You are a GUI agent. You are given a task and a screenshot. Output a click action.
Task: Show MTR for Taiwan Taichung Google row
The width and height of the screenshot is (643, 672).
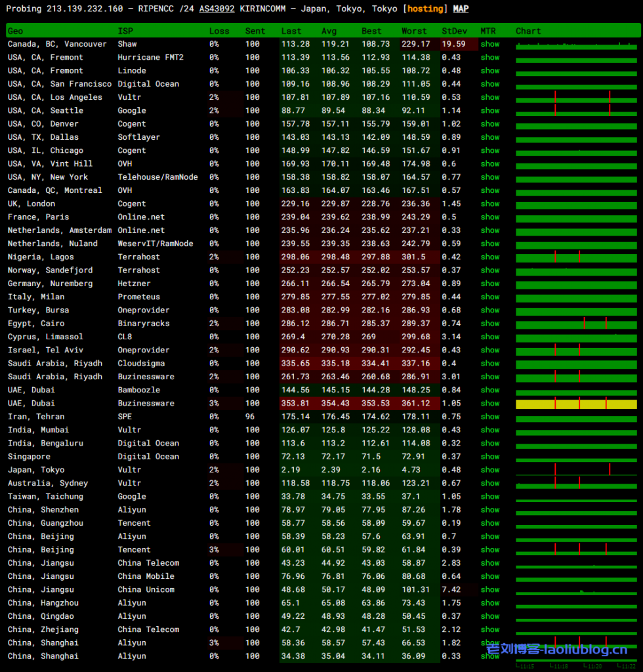click(489, 497)
